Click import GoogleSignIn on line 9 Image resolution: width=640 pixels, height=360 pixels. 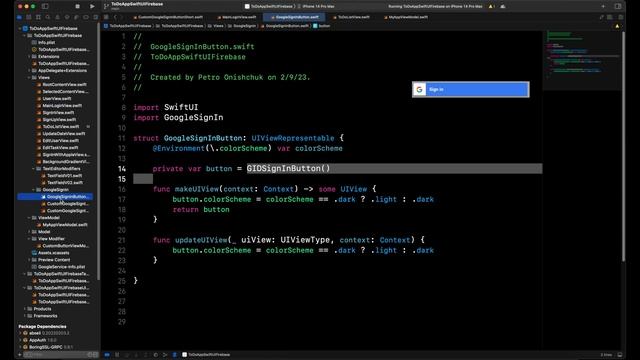pyautogui.click(x=178, y=118)
